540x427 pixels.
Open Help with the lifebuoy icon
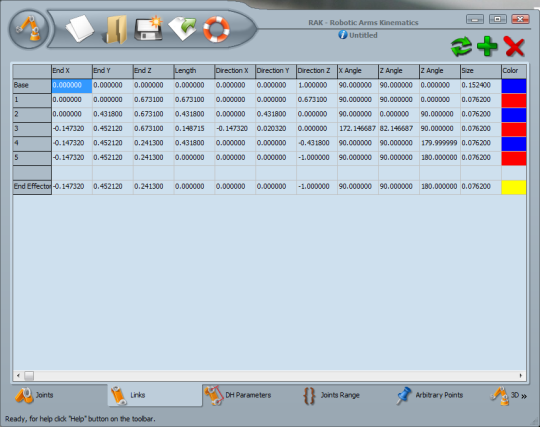[216, 29]
